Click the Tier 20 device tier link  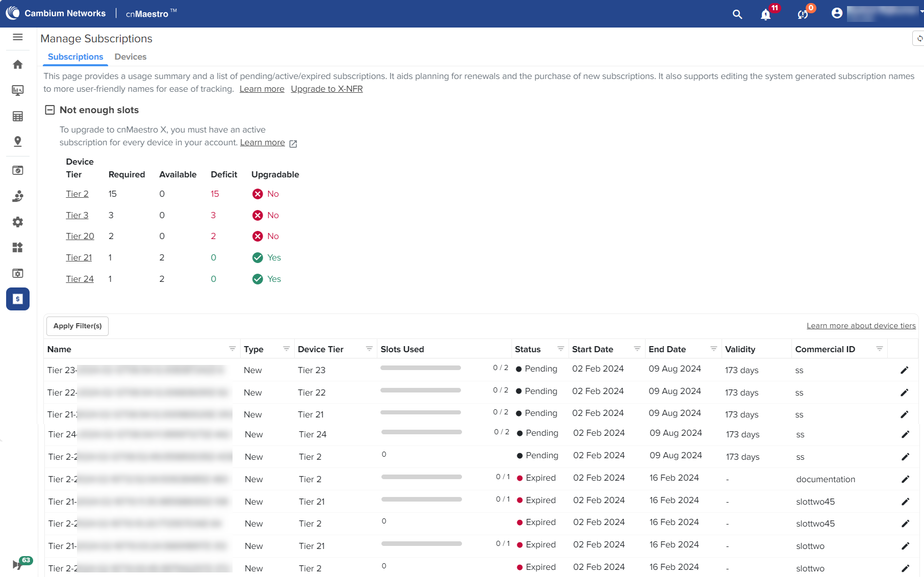click(x=80, y=237)
